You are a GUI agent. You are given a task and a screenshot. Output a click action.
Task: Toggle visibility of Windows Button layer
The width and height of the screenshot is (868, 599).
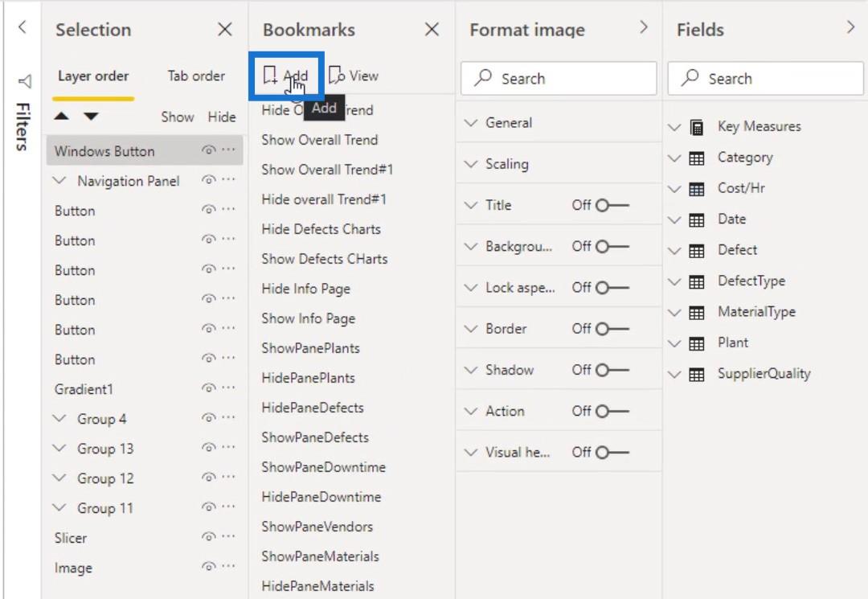pyautogui.click(x=208, y=150)
